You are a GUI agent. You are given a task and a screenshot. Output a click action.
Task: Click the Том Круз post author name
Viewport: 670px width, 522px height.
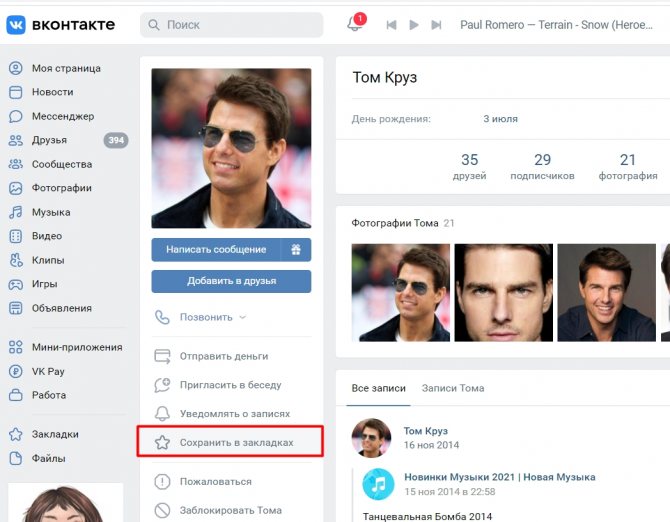pyautogui.click(x=426, y=431)
